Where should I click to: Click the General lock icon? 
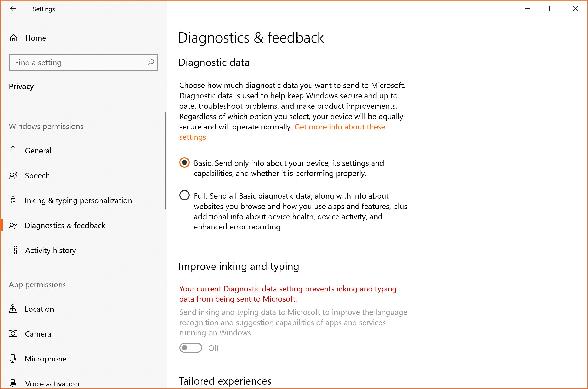(13, 151)
